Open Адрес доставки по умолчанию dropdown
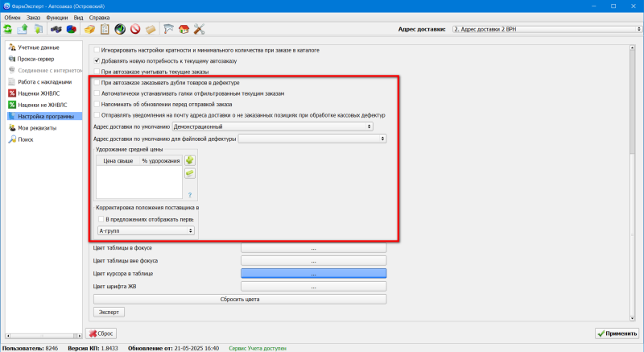 pyautogui.click(x=272, y=126)
